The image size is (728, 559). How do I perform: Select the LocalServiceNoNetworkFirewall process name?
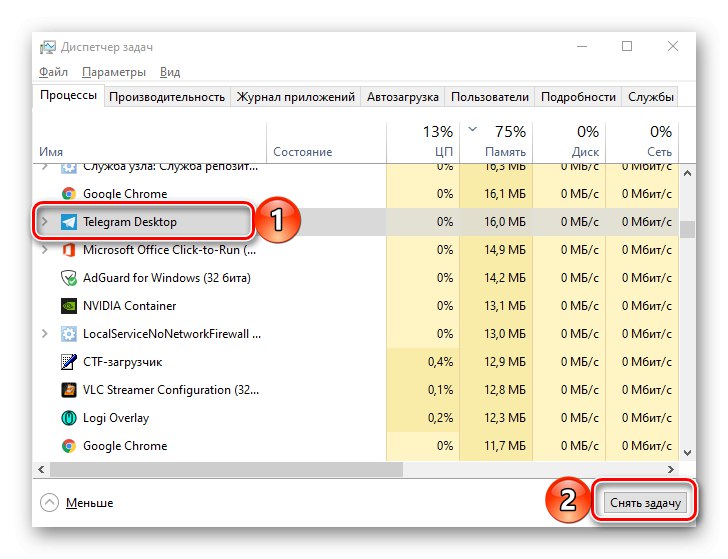pyautogui.click(x=172, y=334)
